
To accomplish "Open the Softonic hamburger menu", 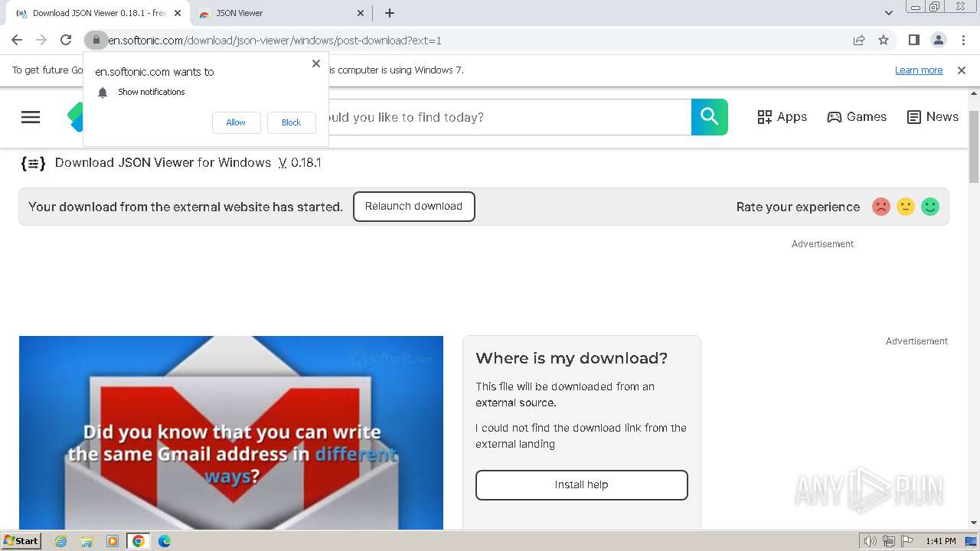I will click(x=31, y=117).
